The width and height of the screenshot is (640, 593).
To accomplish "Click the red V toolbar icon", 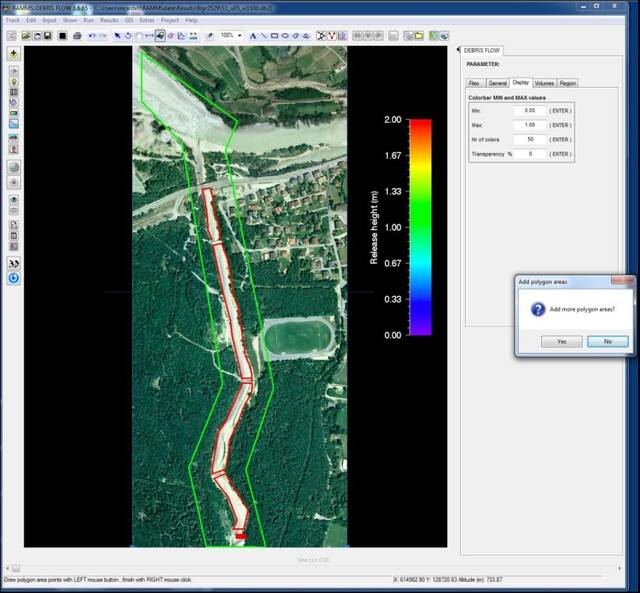I will [x=332, y=36].
